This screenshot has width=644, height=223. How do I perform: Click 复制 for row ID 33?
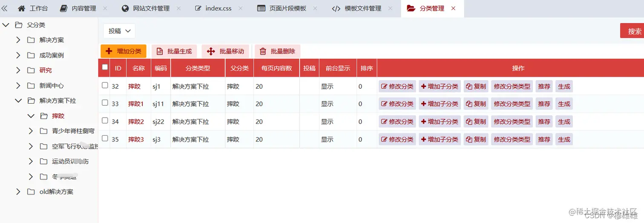(476, 104)
